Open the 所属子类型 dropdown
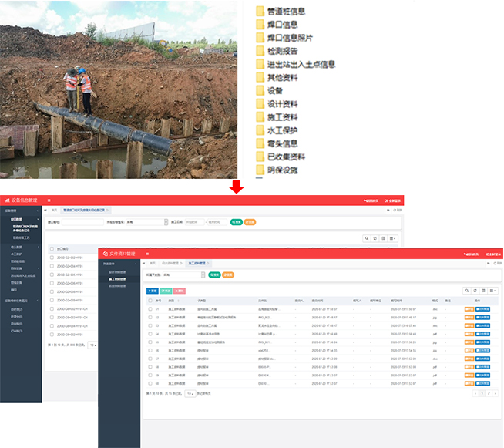The height and width of the screenshot is (448, 504). pyautogui.click(x=183, y=274)
